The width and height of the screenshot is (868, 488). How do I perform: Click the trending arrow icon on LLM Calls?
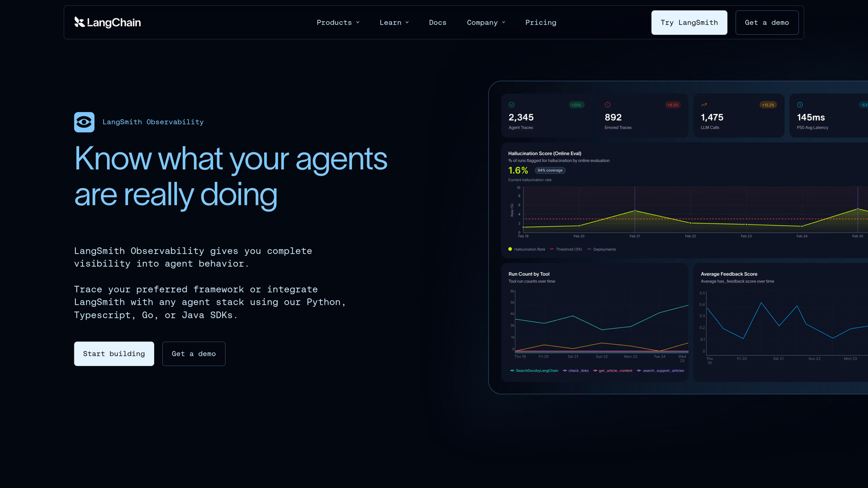tap(704, 105)
